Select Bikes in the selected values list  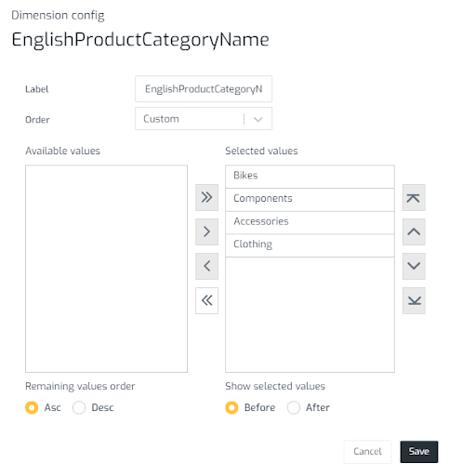coord(310,177)
